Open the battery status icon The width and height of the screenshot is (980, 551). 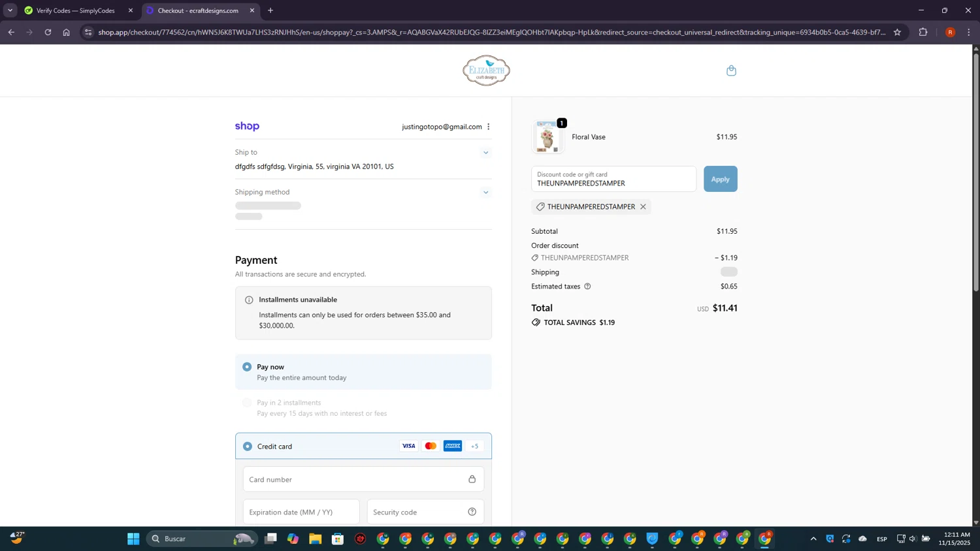click(926, 539)
